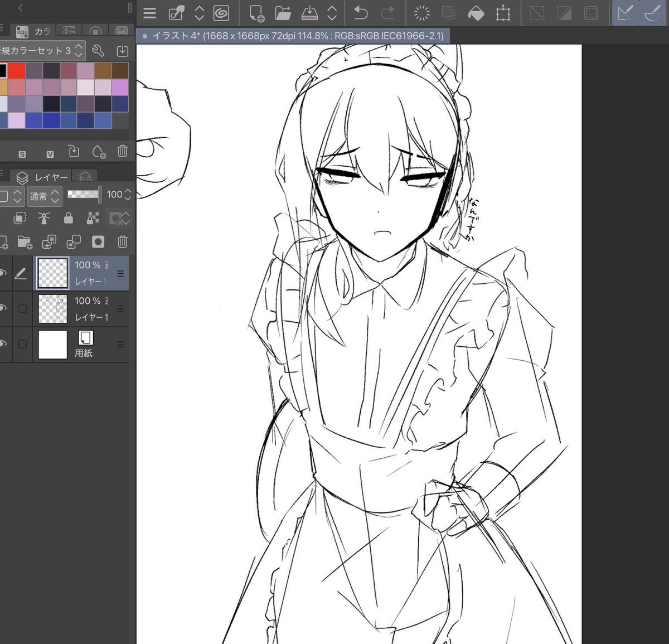Click Merge with Layer Below icon

pyautogui.click(x=74, y=241)
